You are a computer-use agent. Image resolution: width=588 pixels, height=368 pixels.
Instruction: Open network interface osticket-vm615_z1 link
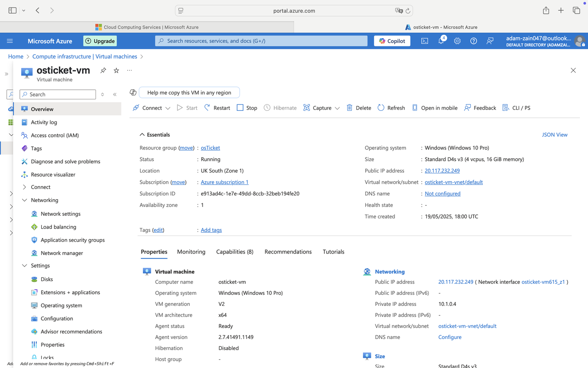[543, 282]
